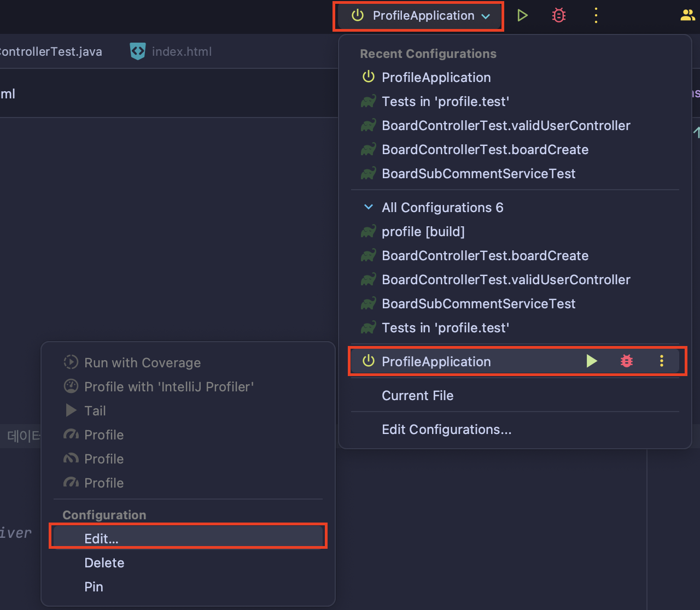The width and height of the screenshot is (700, 610).
Task: Click Delete under Configuration
Action: [188, 562]
